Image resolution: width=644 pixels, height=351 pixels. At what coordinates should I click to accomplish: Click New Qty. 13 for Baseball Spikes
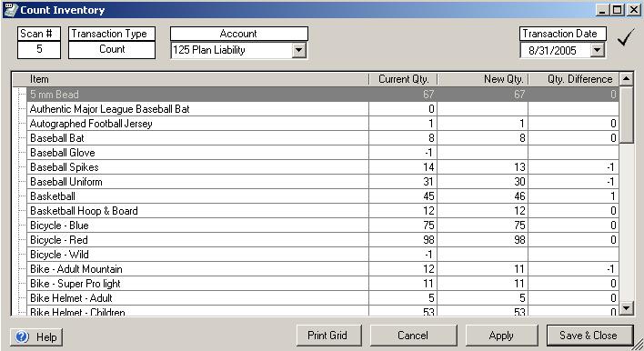pyautogui.click(x=483, y=167)
